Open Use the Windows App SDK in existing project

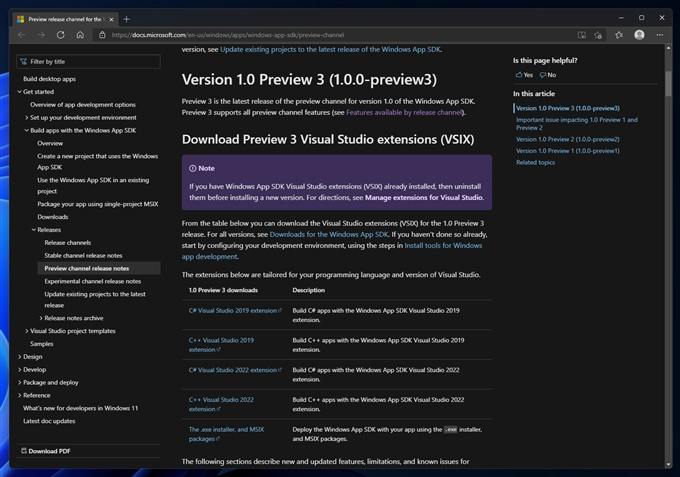pyautogui.click(x=93, y=186)
